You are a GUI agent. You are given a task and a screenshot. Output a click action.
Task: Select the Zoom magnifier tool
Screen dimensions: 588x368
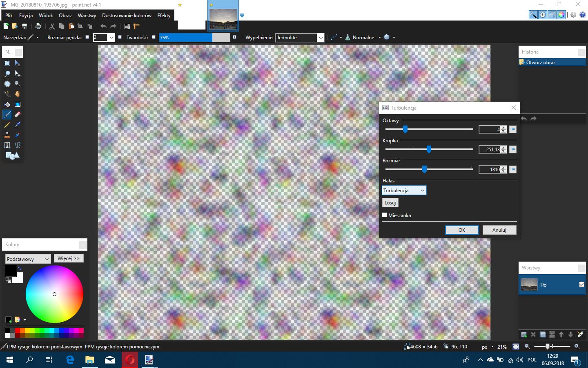pos(18,84)
